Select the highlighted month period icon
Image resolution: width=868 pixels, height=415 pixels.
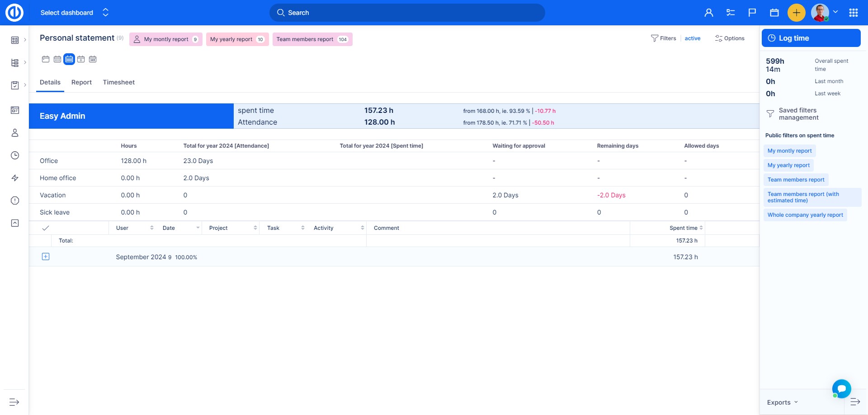click(69, 59)
